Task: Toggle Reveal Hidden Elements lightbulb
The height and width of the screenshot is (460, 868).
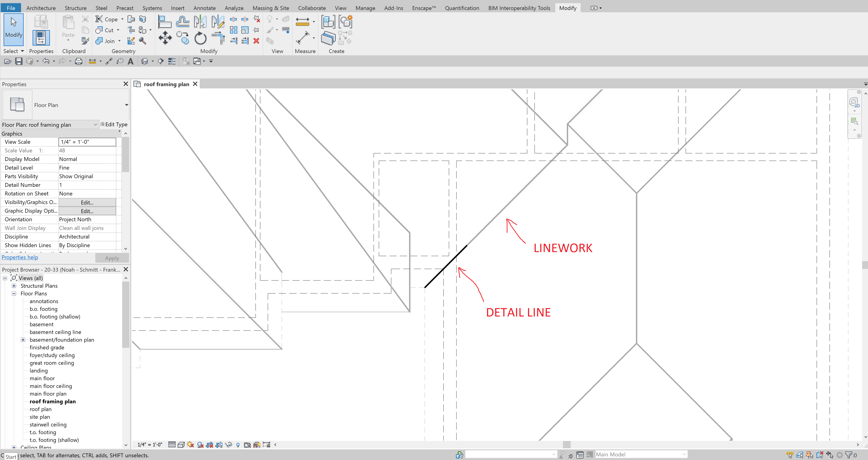Action: click(x=238, y=445)
